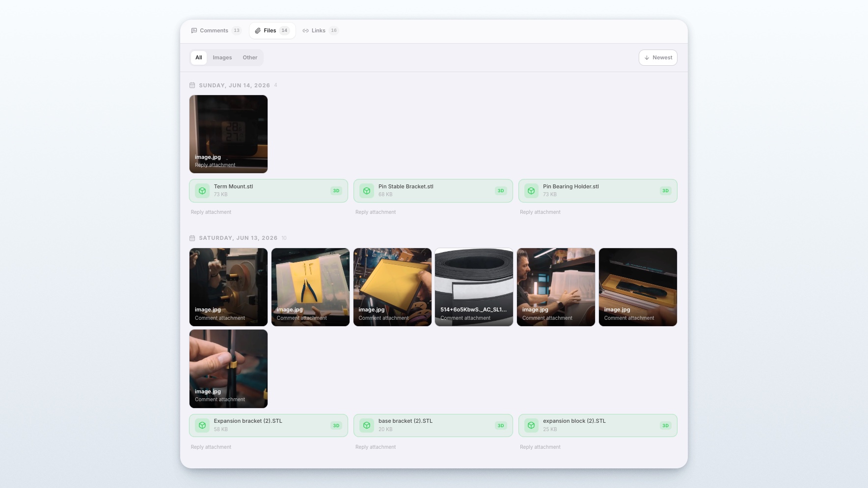Open the expansion block (2).STL file name
Image resolution: width=868 pixels, height=488 pixels.
point(574,421)
